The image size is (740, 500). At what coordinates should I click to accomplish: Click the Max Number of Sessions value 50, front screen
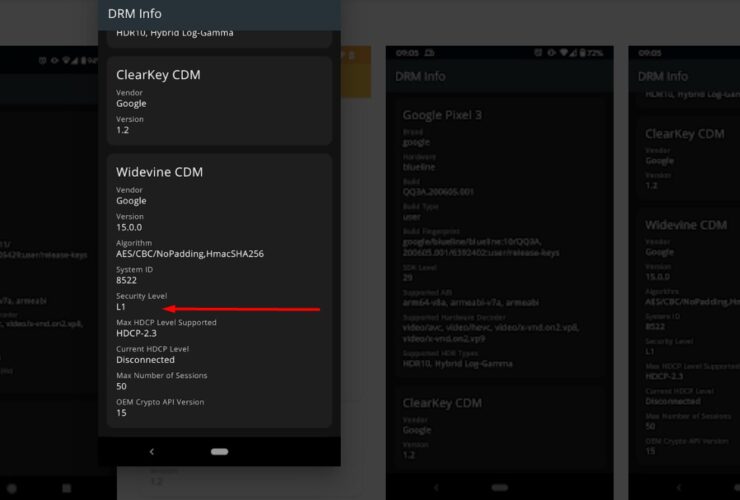click(x=121, y=386)
